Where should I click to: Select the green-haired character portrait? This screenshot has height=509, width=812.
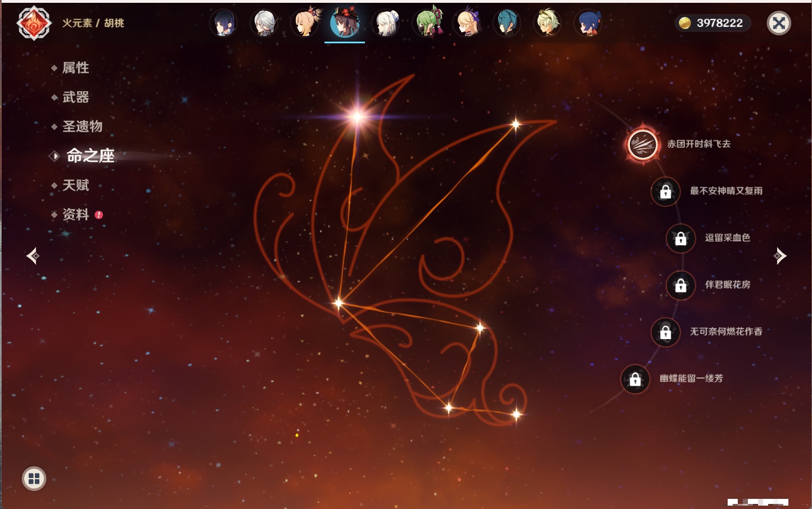click(428, 24)
